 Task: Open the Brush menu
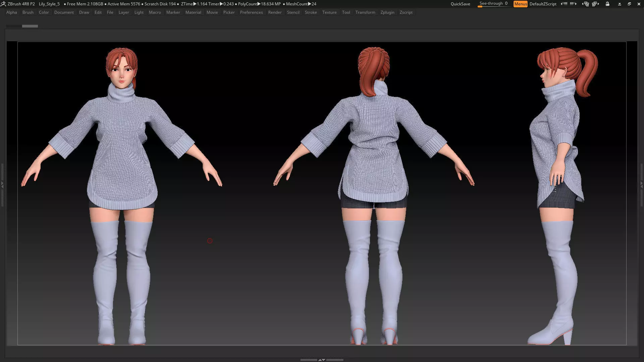pyautogui.click(x=28, y=12)
